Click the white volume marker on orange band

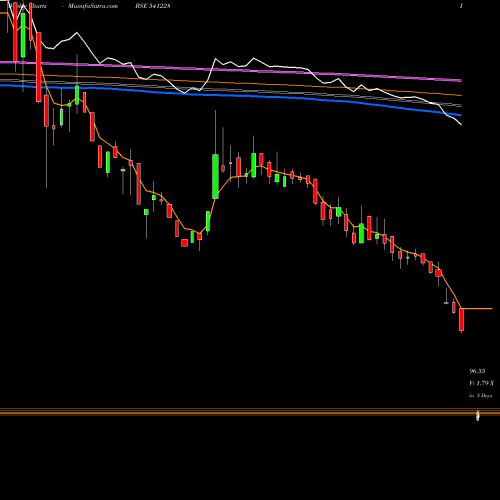coord(478,416)
